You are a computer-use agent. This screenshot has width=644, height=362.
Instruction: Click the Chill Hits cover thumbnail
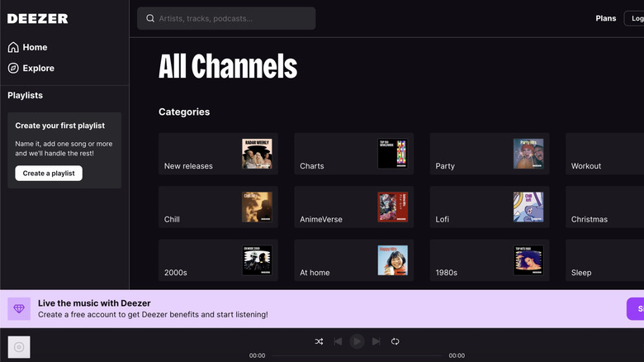(257, 207)
